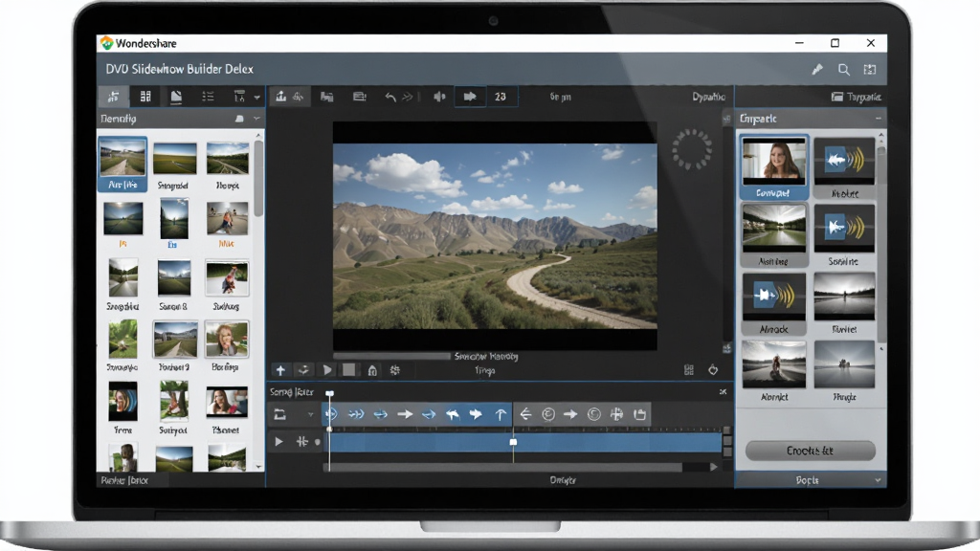Click the caption card icon in preview toolbar

point(360,97)
